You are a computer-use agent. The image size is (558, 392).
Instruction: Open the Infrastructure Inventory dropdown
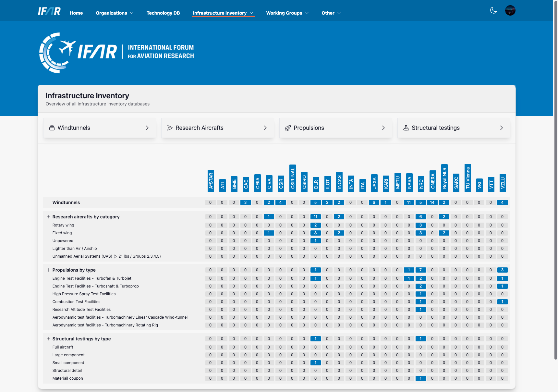223,13
